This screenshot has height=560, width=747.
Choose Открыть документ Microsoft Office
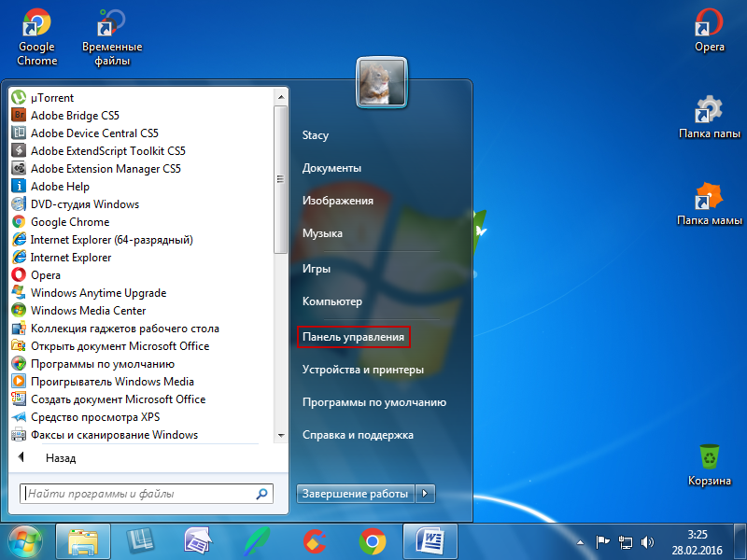(x=110, y=345)
